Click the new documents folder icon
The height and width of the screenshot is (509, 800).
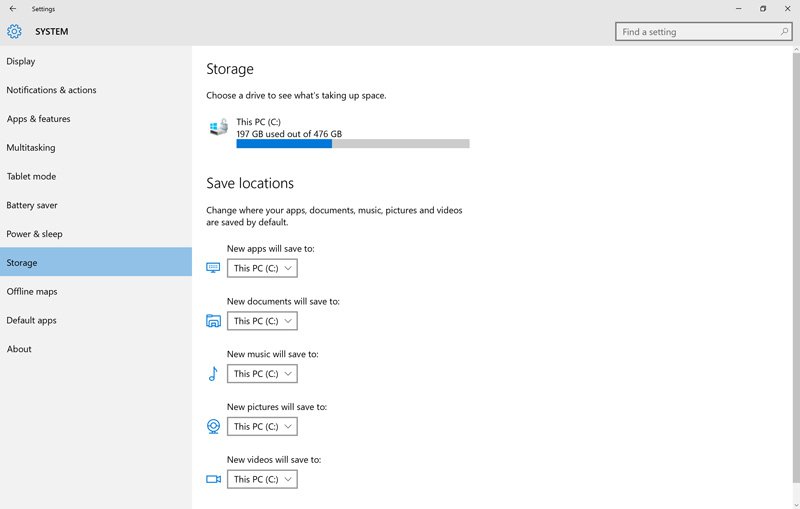(x=213, y=321)
